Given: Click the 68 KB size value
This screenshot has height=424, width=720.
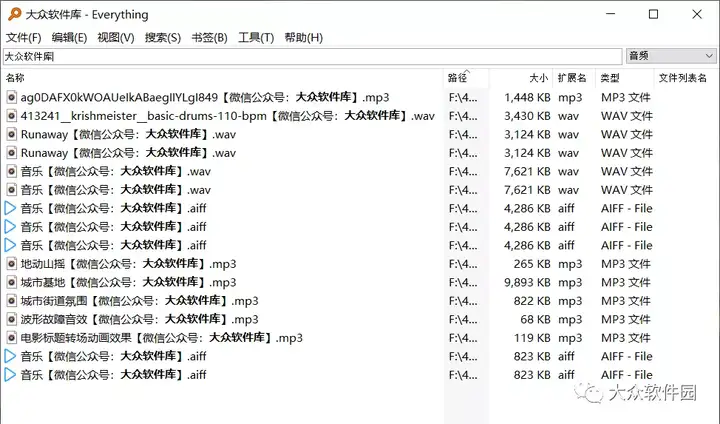Looking at the screenshot, I should 535,319.
